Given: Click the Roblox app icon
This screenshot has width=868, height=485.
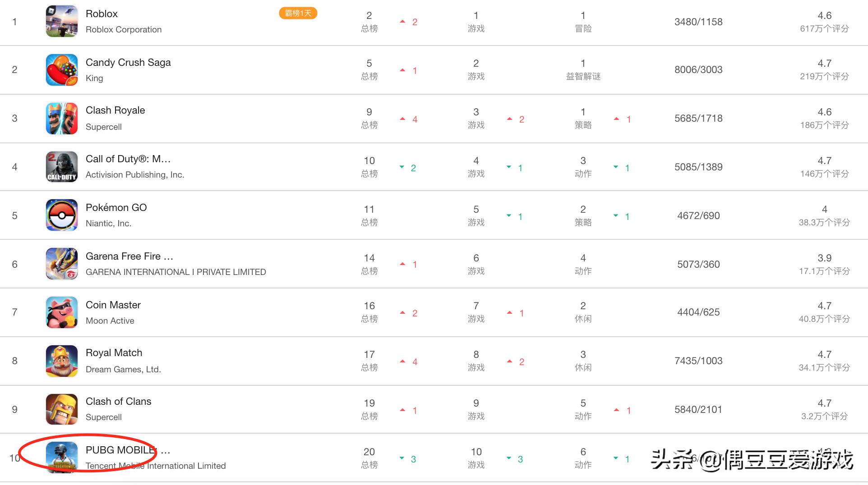Looking at the screenshot, I should [x=62, y=21].
